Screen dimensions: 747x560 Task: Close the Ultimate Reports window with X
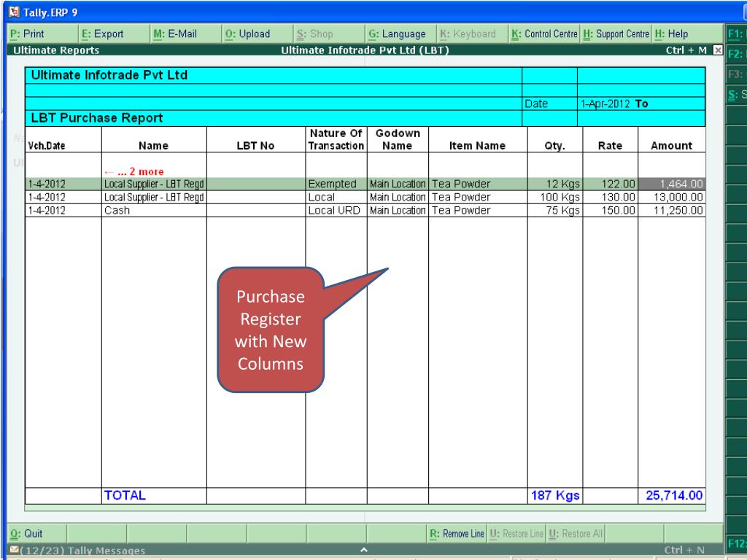point(718,50)
